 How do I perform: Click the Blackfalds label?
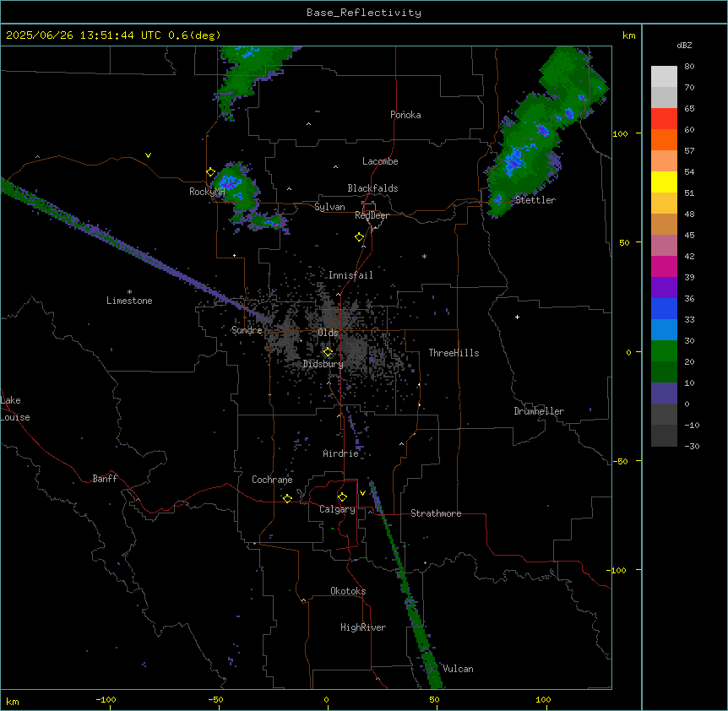click(372, 188)
